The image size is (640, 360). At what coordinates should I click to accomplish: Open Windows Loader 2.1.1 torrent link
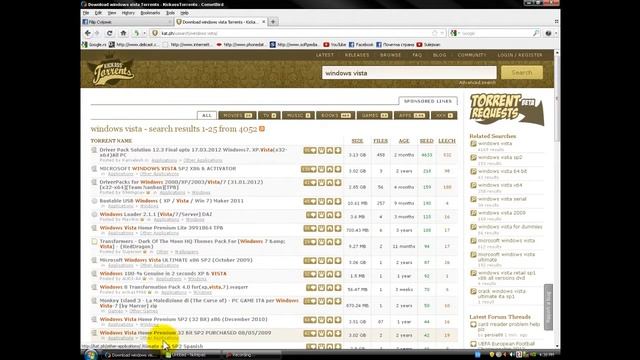[156, 214]
